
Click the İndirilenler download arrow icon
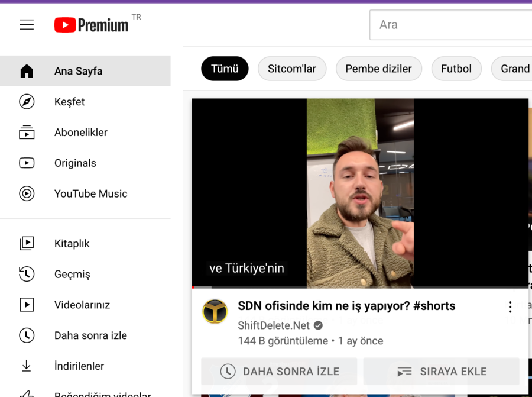27,366
